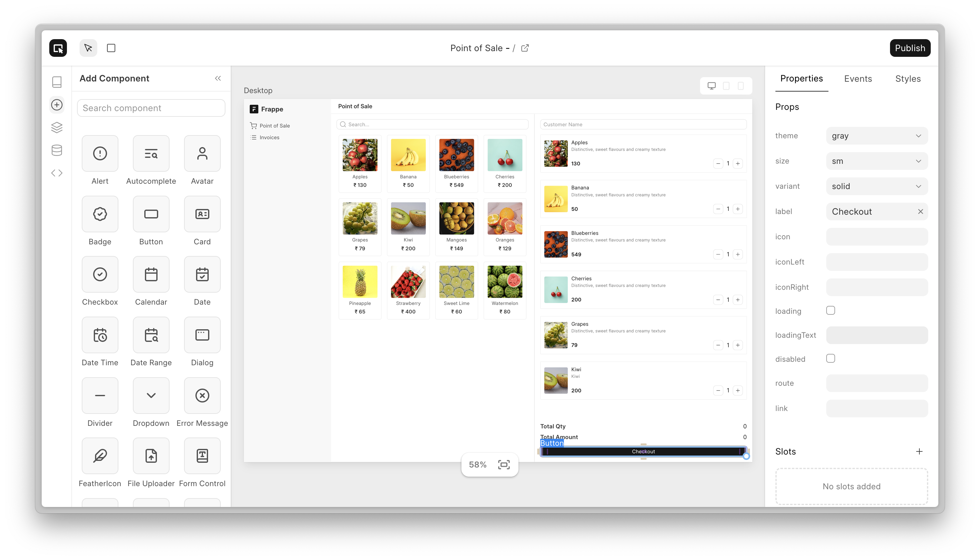Open the size dropdown set to sm
This screenshot has height=560, width=980.
877,161
